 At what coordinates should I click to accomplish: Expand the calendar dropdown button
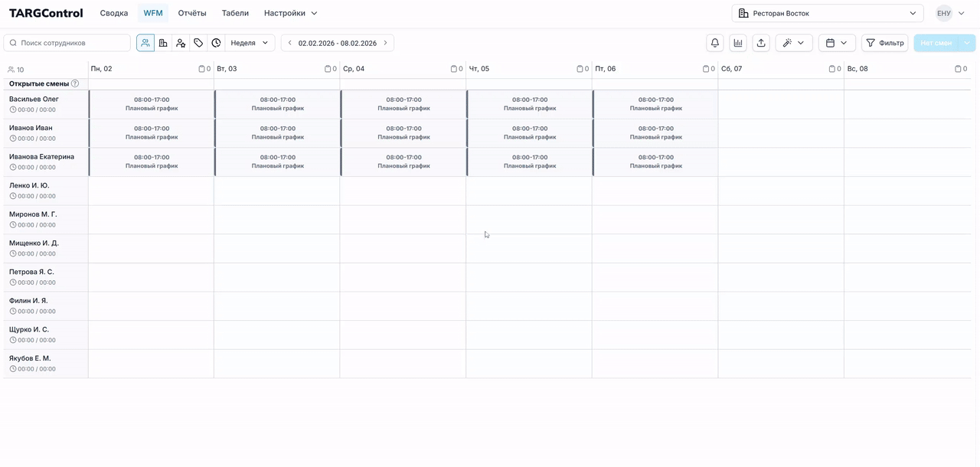click(x=836, y=43)
